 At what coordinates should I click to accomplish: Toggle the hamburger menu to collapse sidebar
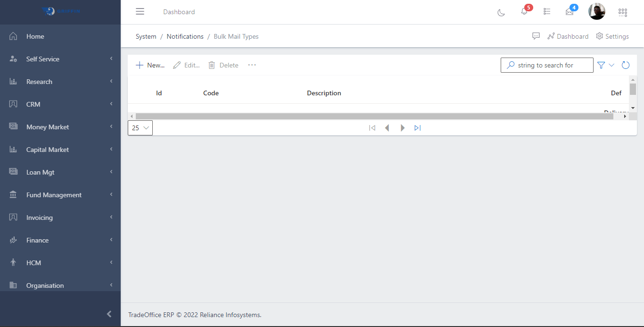click(x=140, y=12)
